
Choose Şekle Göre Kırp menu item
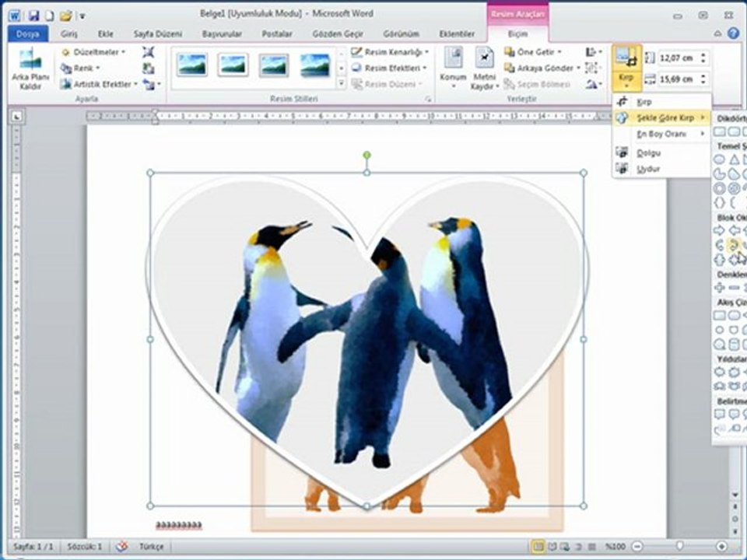pyautogui.click(x=661, y=117)
